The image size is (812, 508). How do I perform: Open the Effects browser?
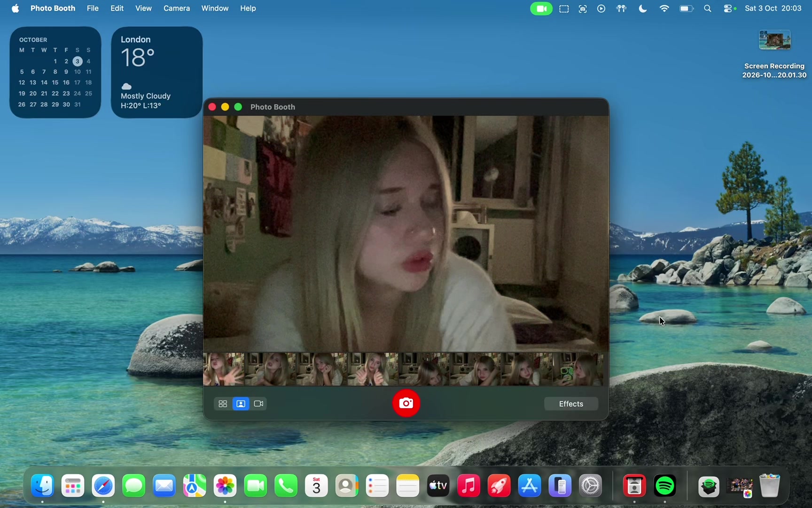coord(571,404)
